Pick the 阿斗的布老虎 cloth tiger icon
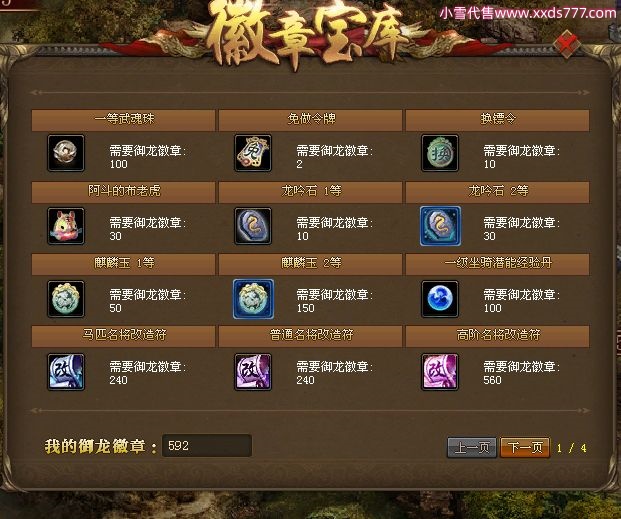Image resolution: width=621 pixels, height=519 pixels. 66,226
